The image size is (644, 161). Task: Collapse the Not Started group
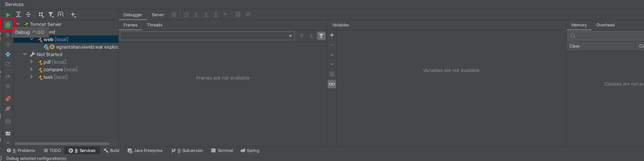pos(25,54)
